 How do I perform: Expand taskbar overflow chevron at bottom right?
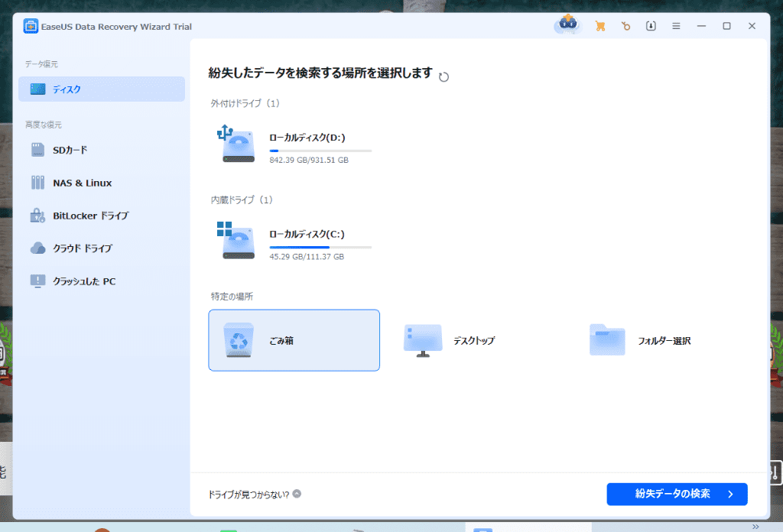click(x=755, y=527)
